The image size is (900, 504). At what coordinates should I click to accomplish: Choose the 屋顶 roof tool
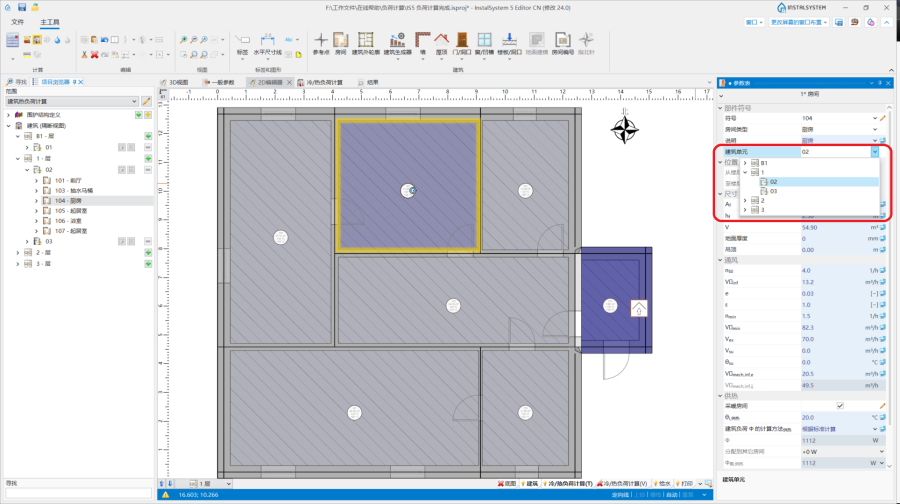tap(441, 42)
